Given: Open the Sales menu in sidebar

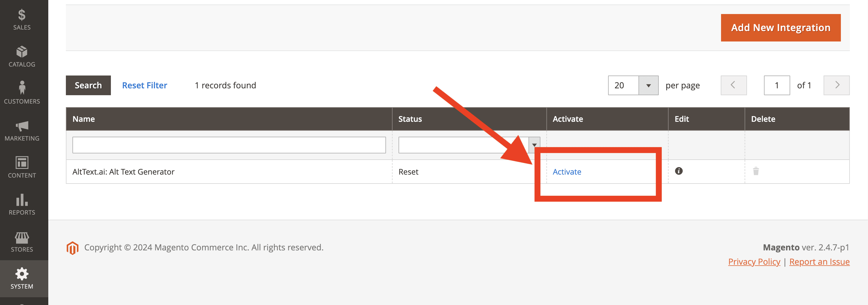Looking at the screenshot, I should [x=22, y=20].
